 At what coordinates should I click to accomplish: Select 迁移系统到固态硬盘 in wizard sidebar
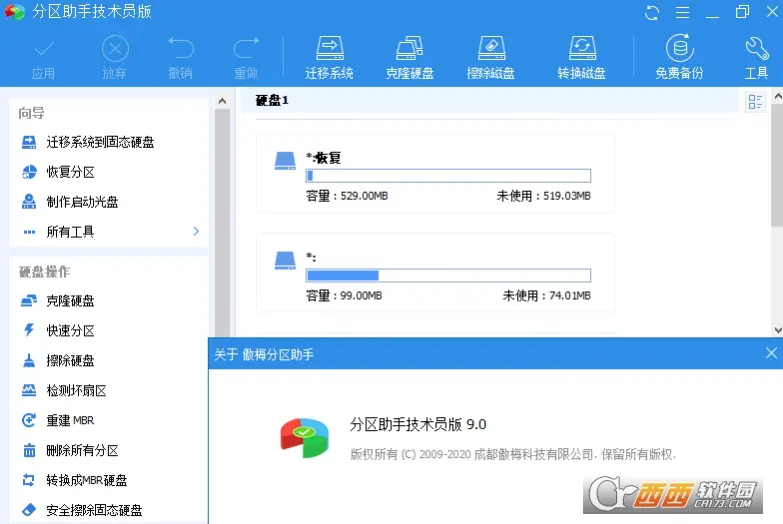coord(100,142)
